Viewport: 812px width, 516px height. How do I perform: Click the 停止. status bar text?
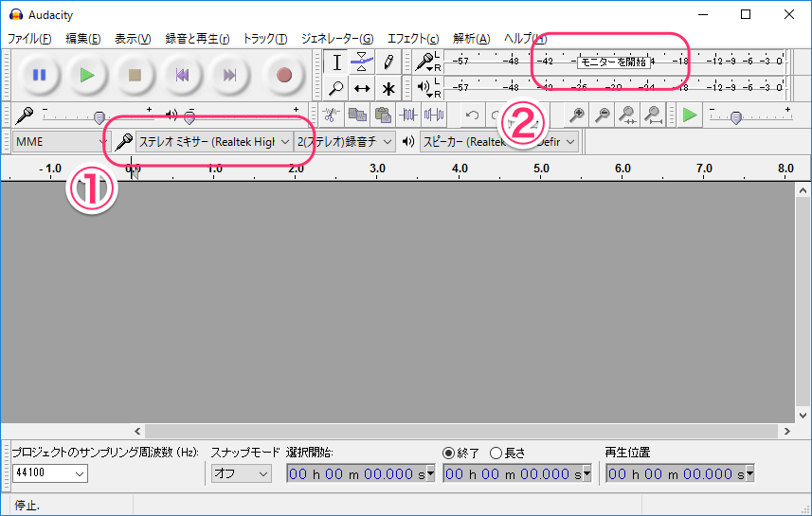pos(27,506)
